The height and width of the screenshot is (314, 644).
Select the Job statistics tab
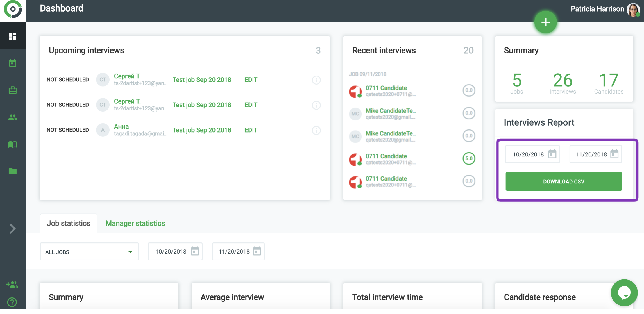(x=69, y=223)
